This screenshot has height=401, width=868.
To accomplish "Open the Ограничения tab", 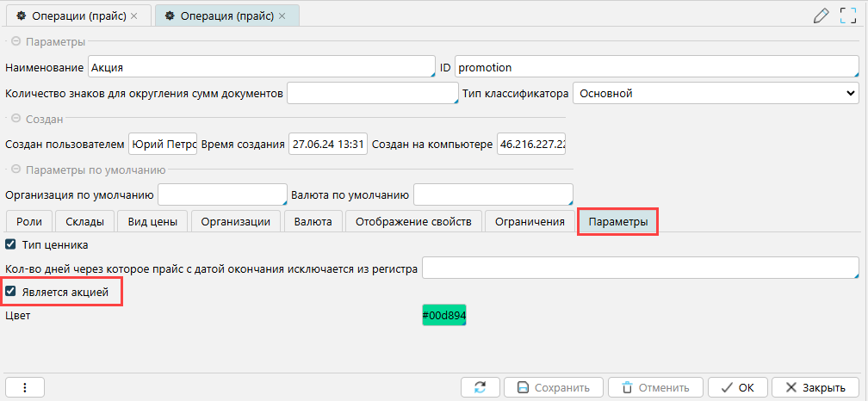I will [x=530, y=222].
